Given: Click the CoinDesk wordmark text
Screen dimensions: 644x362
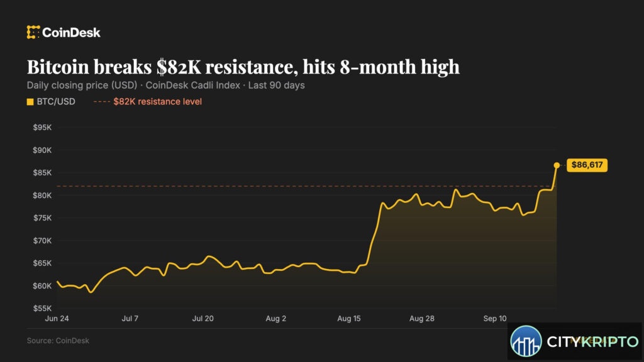Looking at the screenshot, I should coord(71,33).
